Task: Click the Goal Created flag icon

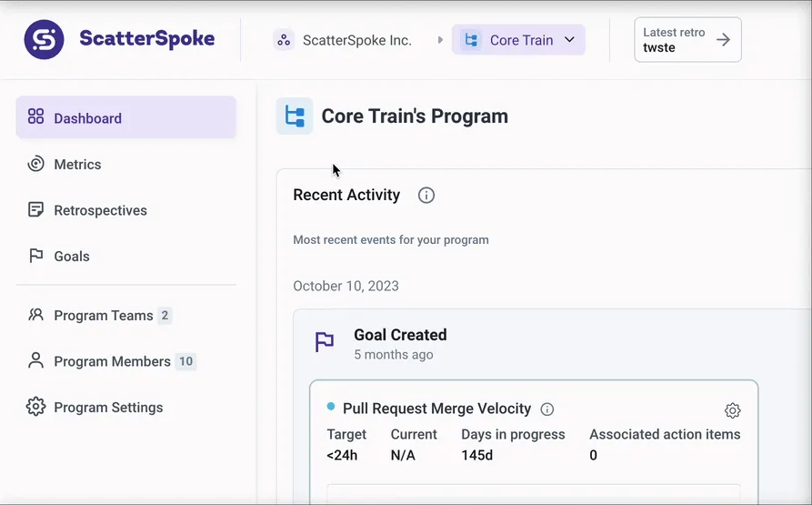Action: [325, 343]
